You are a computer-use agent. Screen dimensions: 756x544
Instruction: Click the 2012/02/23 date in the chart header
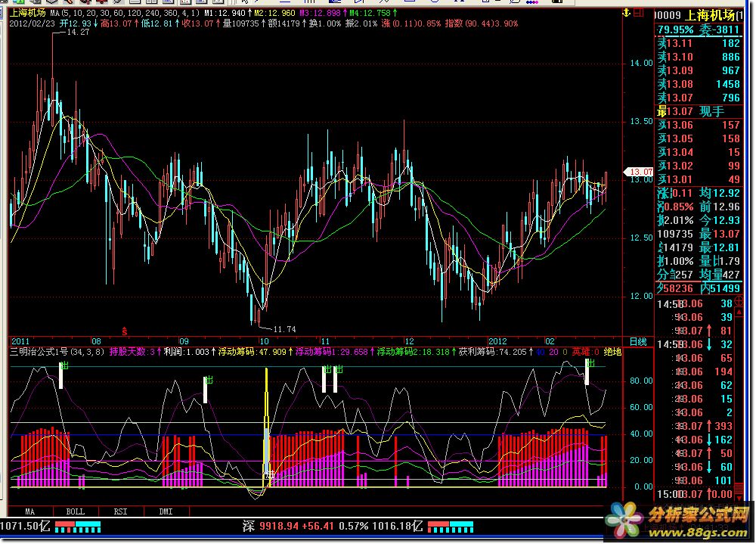pyautogui.click(x=33, y=23)
